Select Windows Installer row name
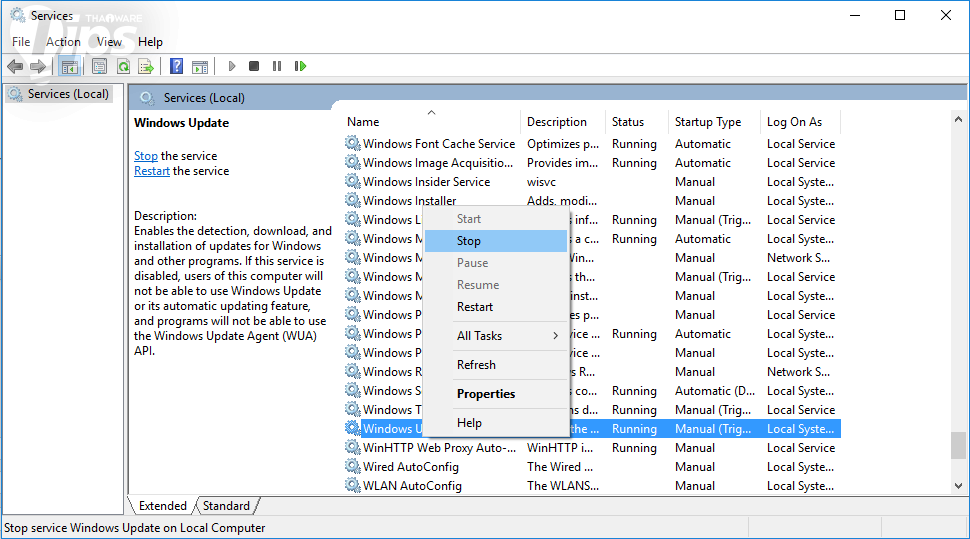Screen dimensions: 970x539 (x=410, y=201)
